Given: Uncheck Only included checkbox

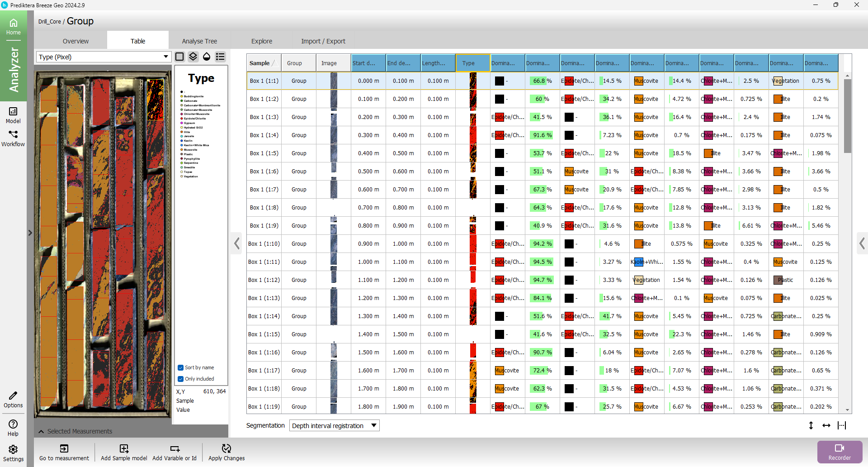Looking at the screenshot, I should point(181,379).
